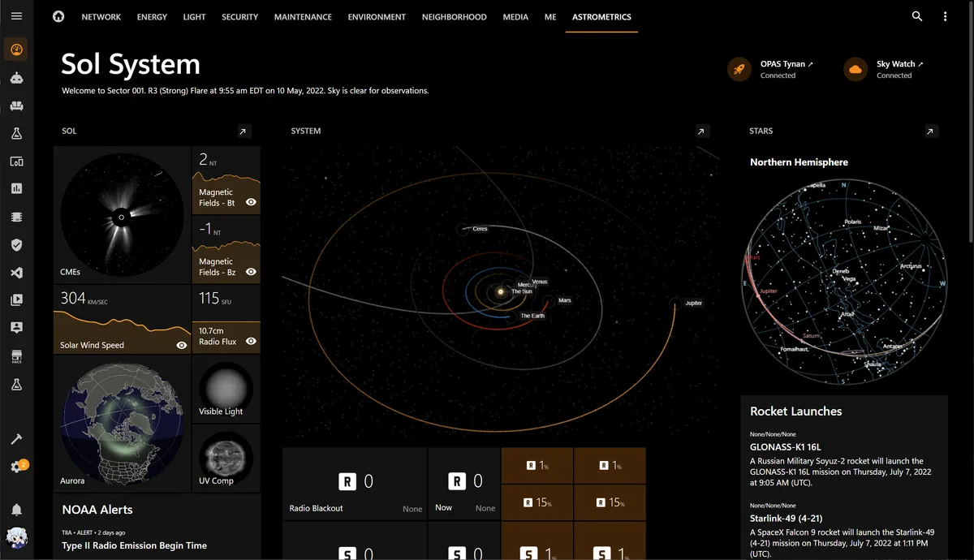Click the Radio Blackout status card
This screenshot has height=560, width=974.
(x=355, y=482)
